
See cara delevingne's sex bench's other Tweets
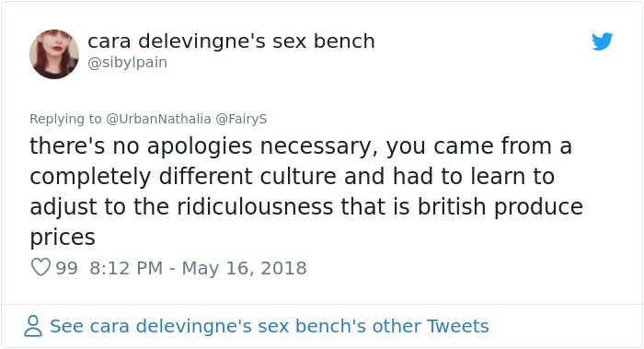pos(269,326)
